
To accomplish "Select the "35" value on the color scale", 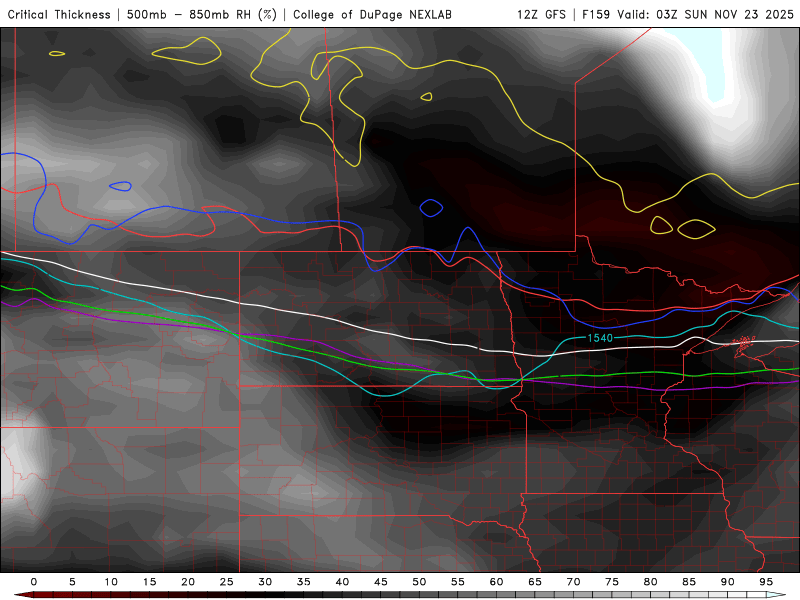I will coord(304,582).
